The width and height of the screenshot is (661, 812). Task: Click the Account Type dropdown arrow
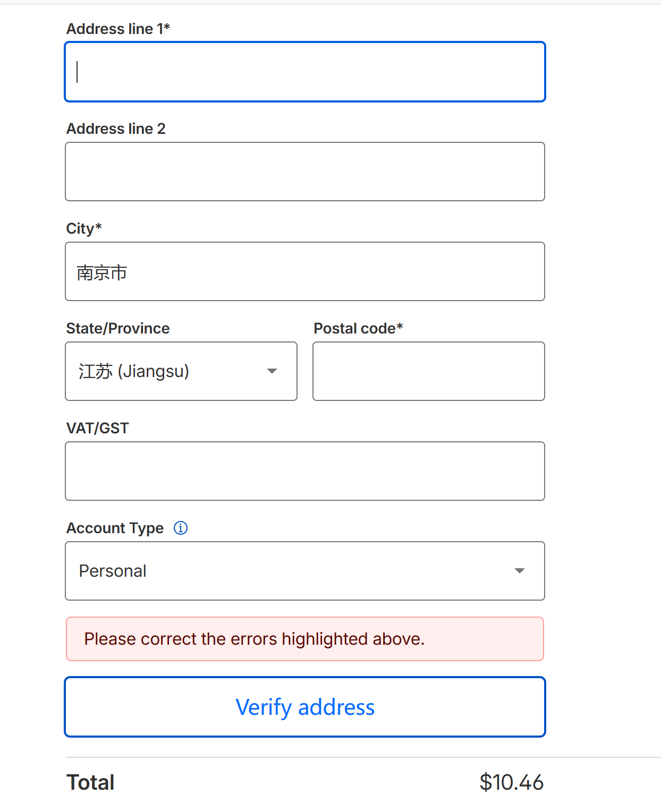click(x=519, y=571)
